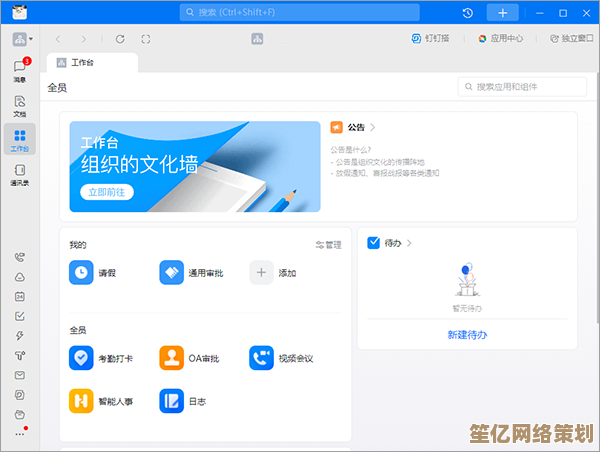Open the 请假 leave request app
Screen dimensions: 600x452
tap(81, 272)
